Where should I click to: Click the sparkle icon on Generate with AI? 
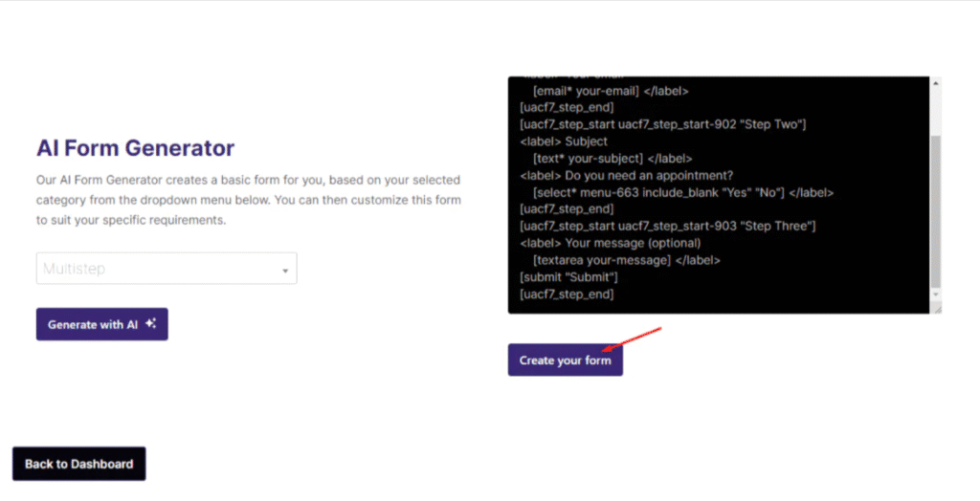[x=150, y=323]
